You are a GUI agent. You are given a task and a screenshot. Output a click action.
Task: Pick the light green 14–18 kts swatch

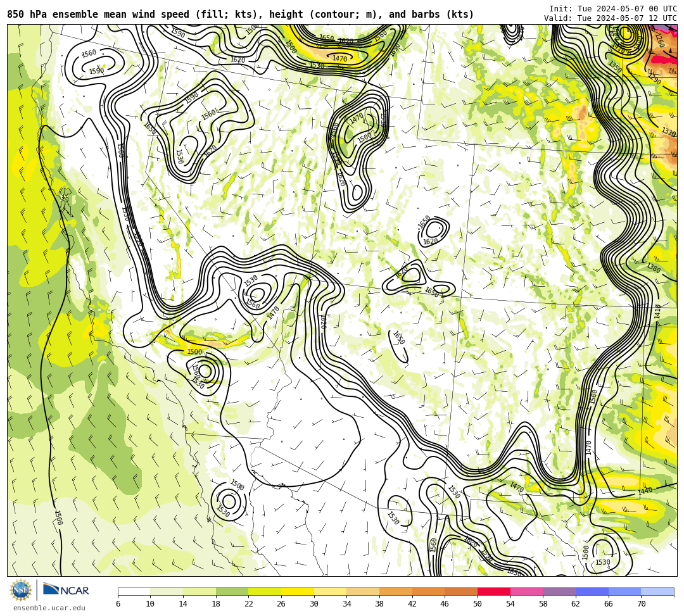tap(199, 591)
